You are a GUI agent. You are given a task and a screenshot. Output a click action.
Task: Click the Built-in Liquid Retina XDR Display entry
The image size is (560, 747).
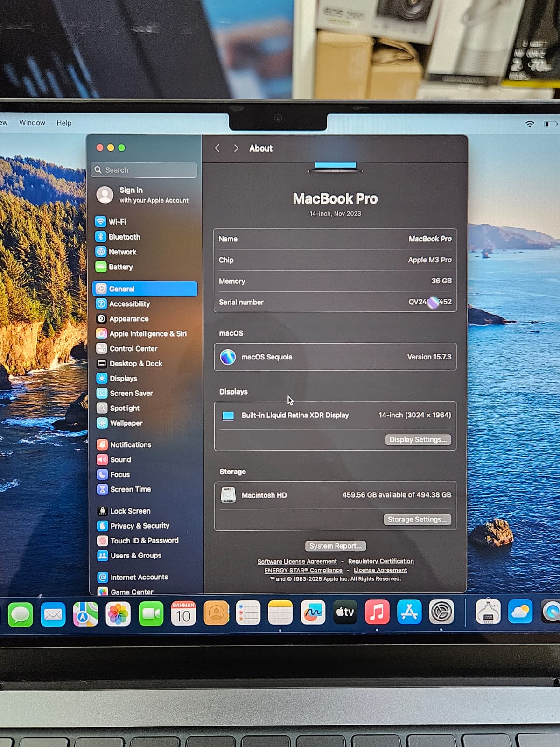pos(335,415)
